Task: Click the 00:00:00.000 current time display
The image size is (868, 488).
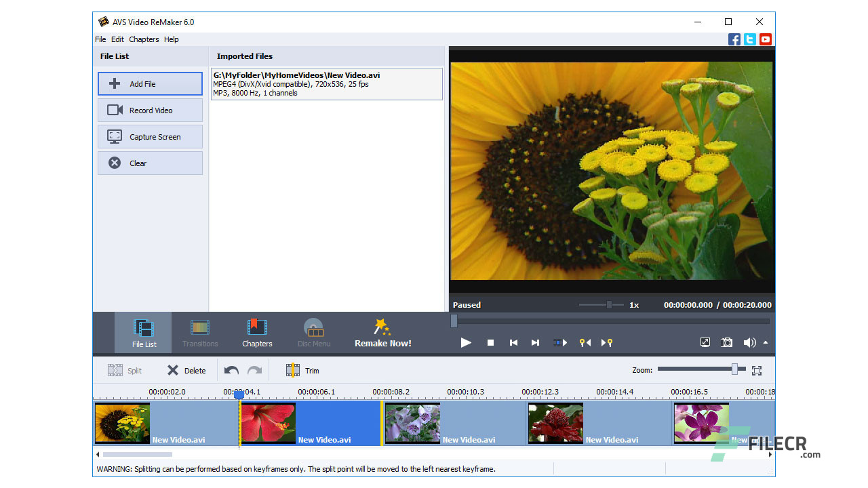Action: point(688,305)
